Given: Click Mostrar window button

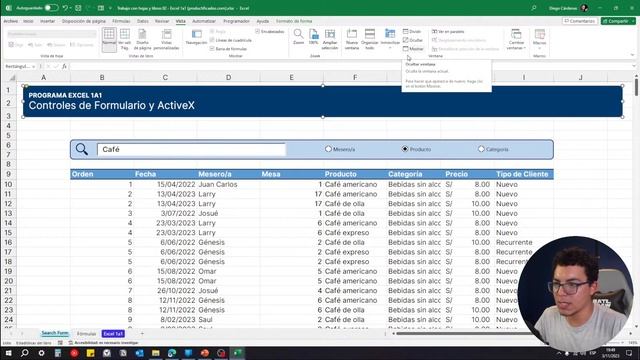Looking at the screenshot, I should pos(413,49).
